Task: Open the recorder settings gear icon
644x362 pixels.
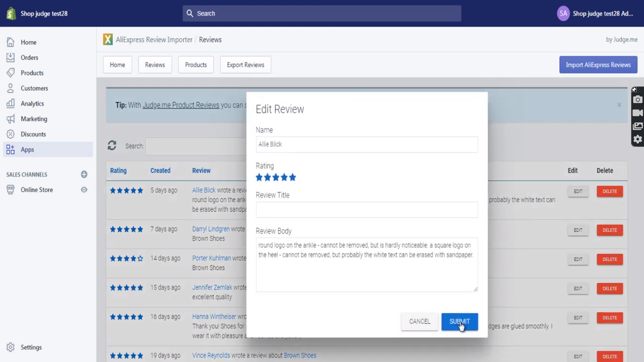Action: 638,140
